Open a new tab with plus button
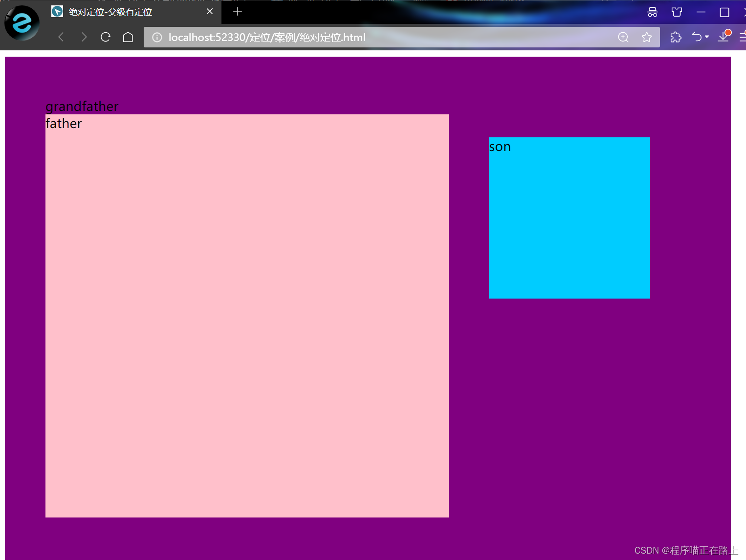 [238, 11]
